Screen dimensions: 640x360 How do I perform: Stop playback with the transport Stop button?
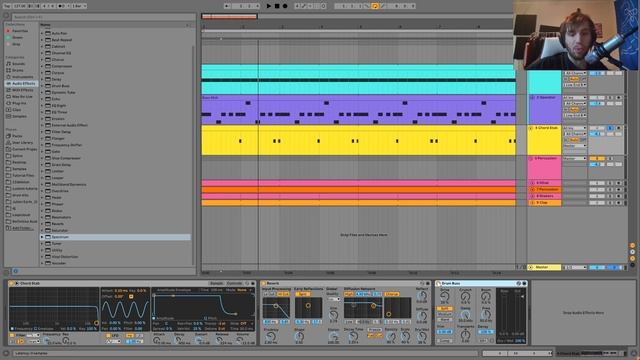277,6
